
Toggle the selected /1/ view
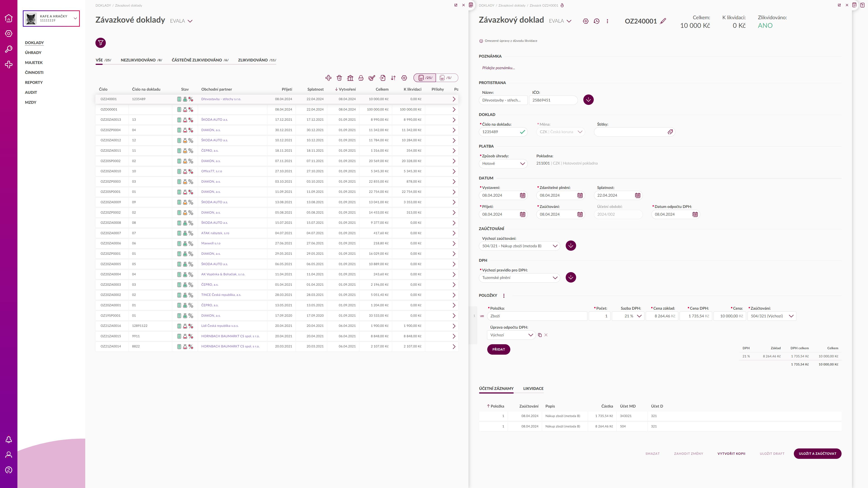tap(447, 78)
